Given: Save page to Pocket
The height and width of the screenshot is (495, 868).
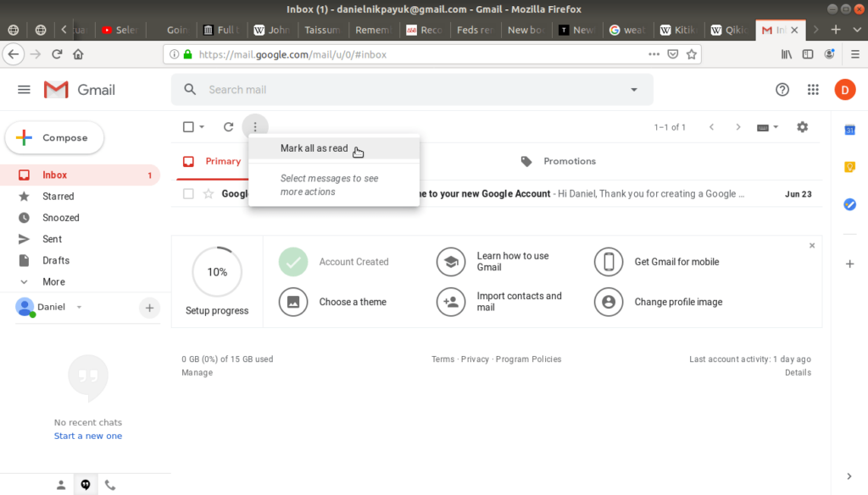Looking at the screenshot, I should [x=672, y=54].
